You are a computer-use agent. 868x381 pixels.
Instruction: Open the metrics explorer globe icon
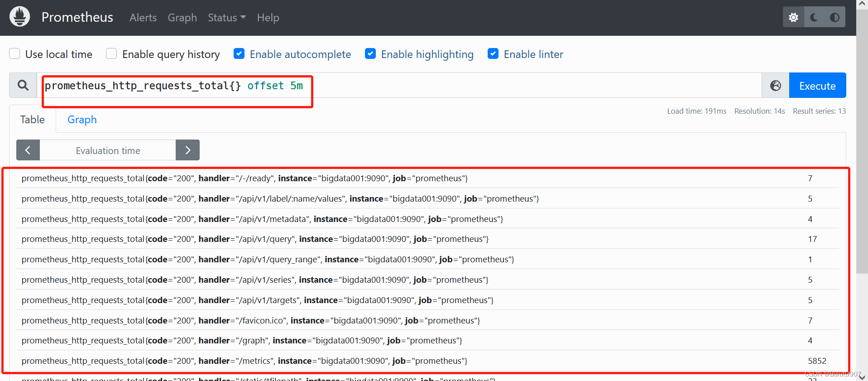(x=775, y=86)
